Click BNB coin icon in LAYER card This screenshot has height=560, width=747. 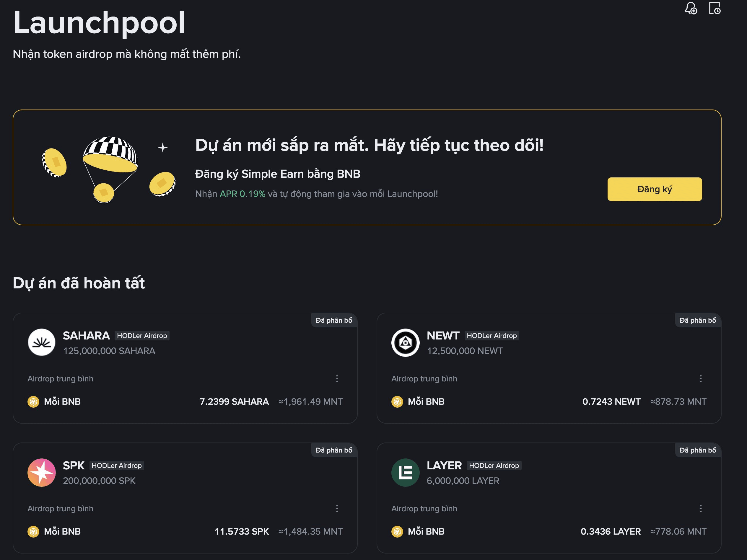[397, 532]
